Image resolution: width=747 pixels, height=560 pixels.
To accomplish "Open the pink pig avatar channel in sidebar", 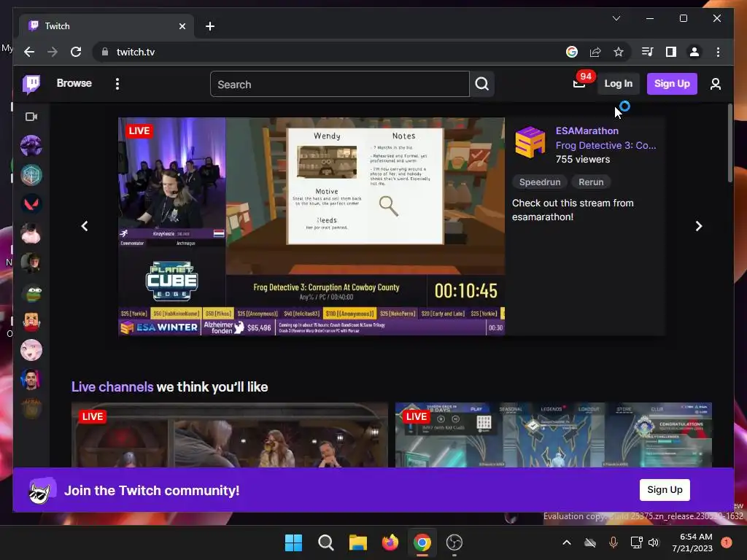I will [31, 233].
